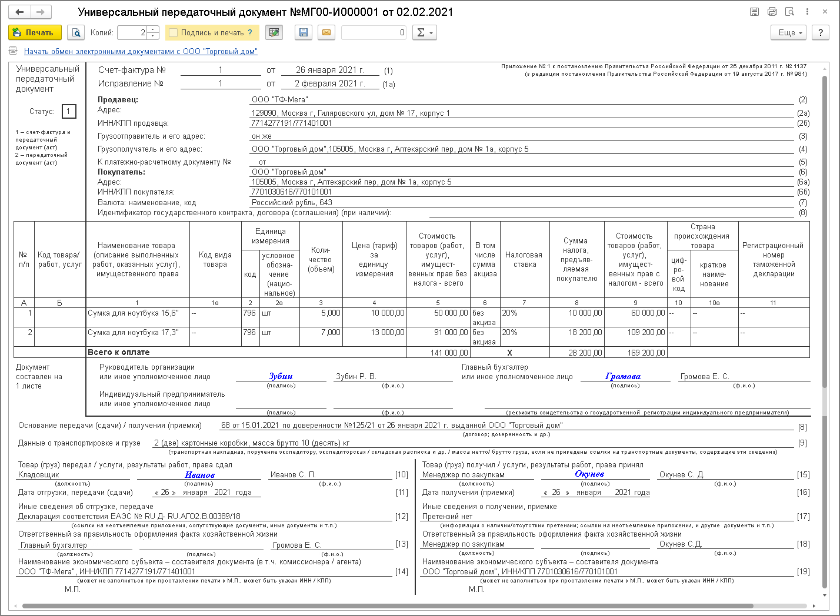Click the Копий number field
Viewport: 840px width, 616px height.
tap(132, 33)
